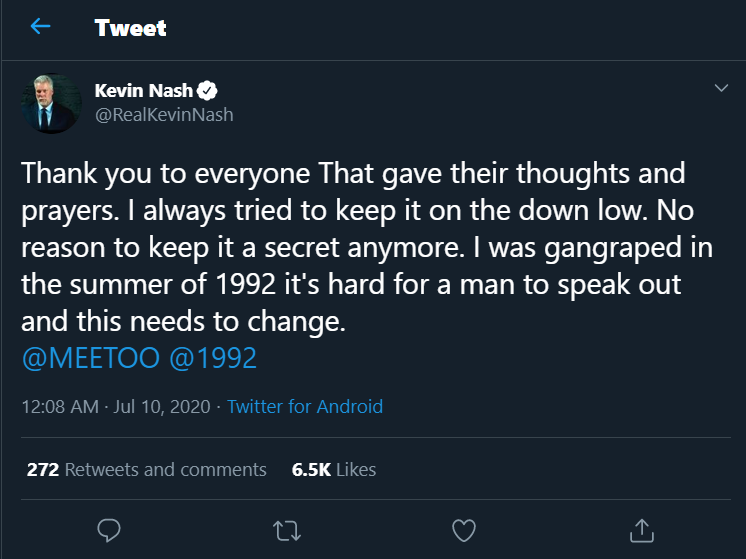The width and height of the screenshot is (746, 559).
Task: Open the share tweet icon
Action: [642, 530]
